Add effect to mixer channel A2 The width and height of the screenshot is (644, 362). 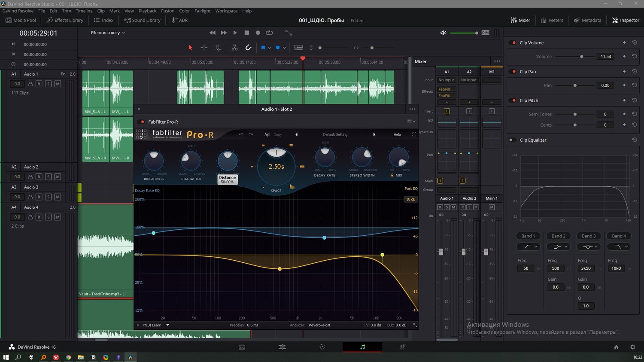pos(469,102)
